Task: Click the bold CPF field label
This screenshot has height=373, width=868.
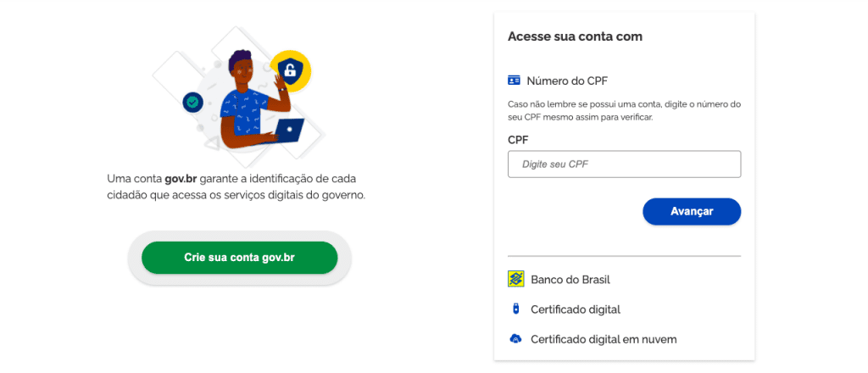Action: coord(518,140)
